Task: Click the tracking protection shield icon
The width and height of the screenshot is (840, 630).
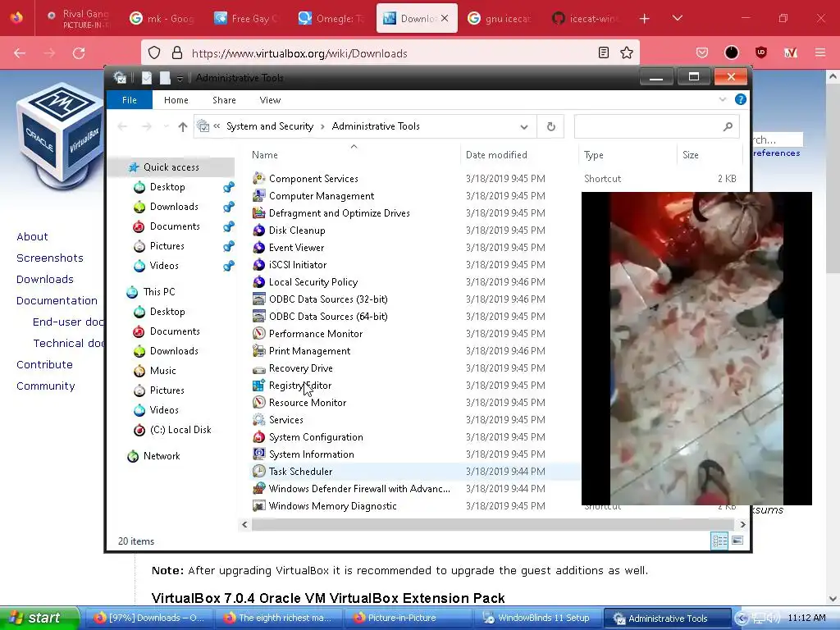Action: [x=154, y=53]
